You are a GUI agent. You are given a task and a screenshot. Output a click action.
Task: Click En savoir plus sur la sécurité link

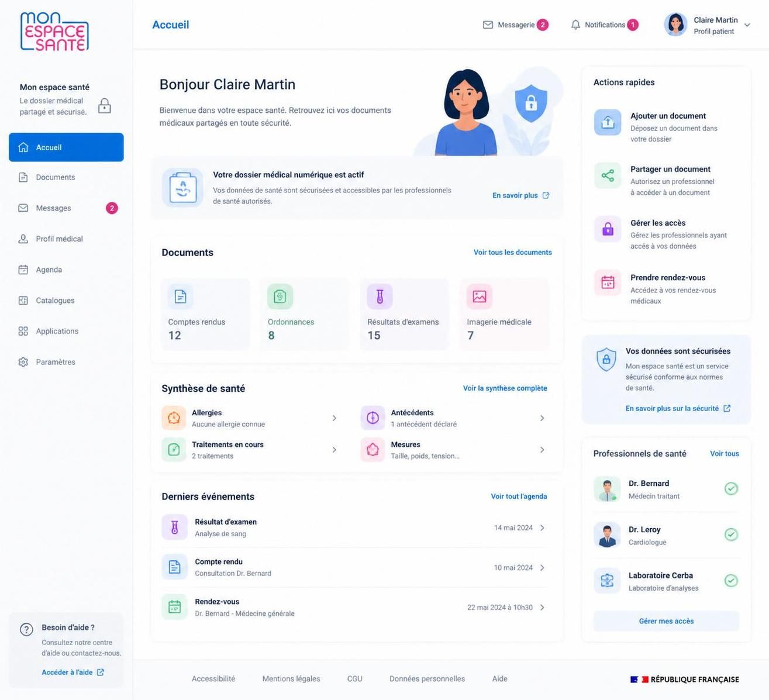tap(678, 408)
